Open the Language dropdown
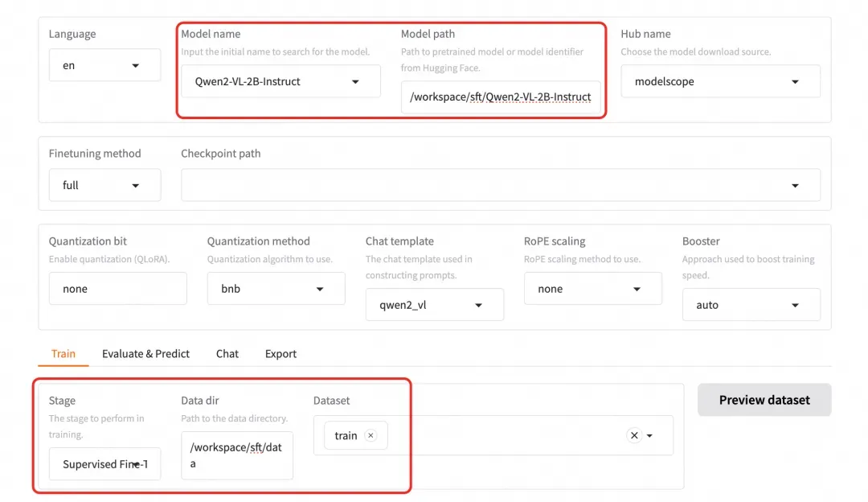This screenshot has height=502, width=868. point(135,65)
